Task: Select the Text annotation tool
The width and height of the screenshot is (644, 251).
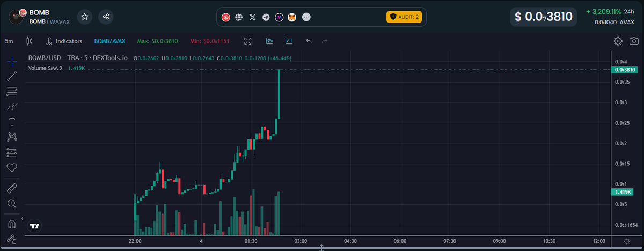Action: coord(12,122)
